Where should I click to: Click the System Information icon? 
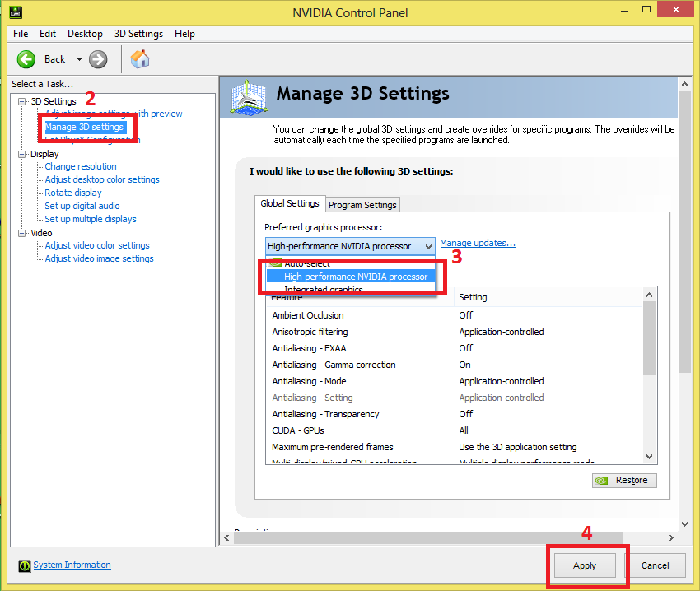(x=25, y=566)
